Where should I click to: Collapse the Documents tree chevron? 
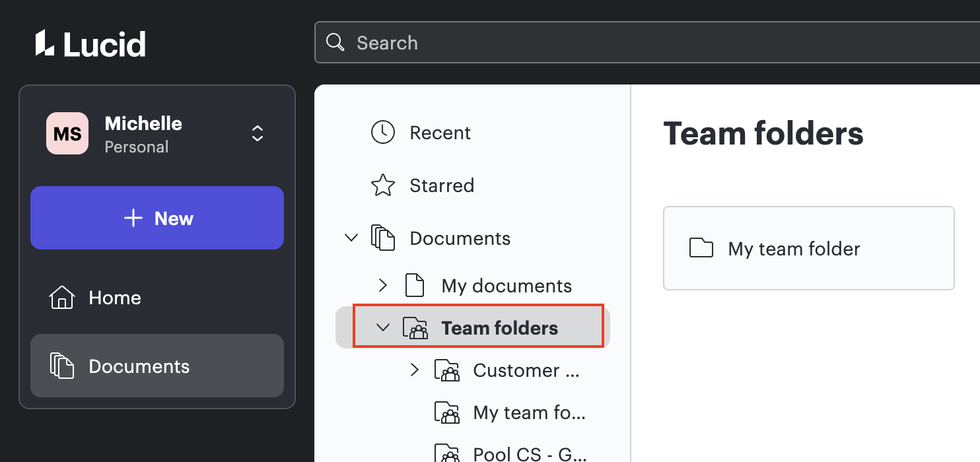click(351, 238)
